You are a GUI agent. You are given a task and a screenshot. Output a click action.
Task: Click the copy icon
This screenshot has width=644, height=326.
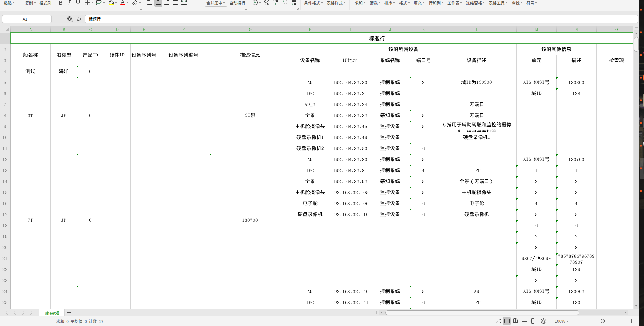point(21,3)
